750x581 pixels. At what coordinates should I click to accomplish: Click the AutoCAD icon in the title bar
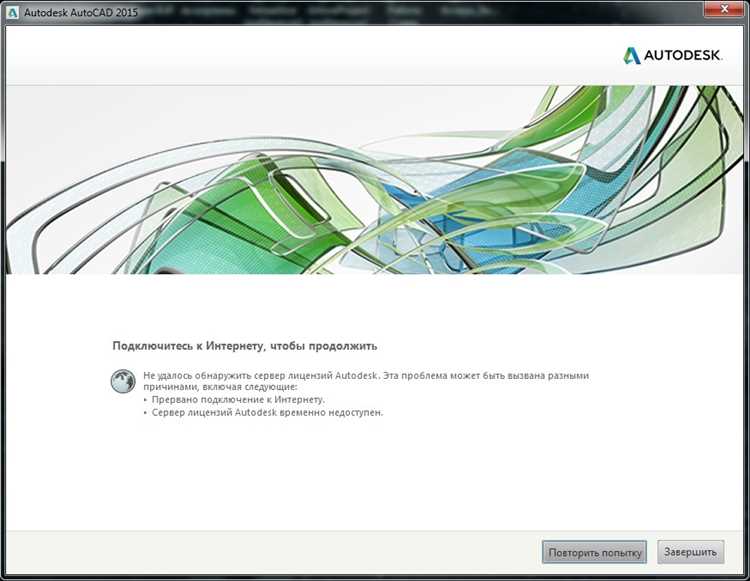(x=12, y=12)
